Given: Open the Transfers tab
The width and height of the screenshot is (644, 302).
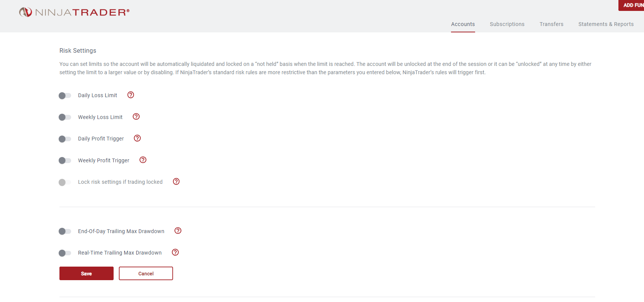Looking at the screenshot, I should click(x=551, y=24).
